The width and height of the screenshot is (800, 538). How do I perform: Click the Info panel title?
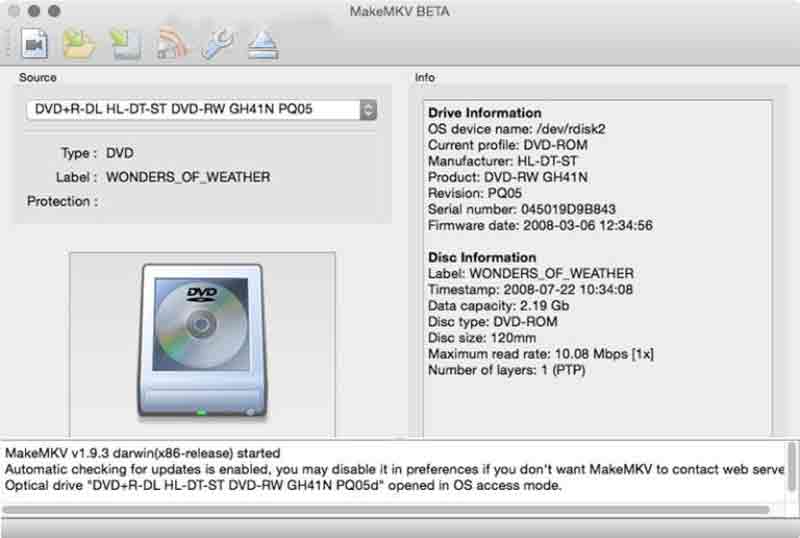pos(424,78)
